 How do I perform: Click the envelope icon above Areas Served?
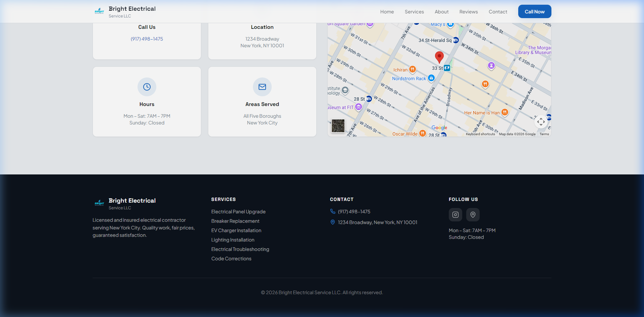tap(262, 87)
